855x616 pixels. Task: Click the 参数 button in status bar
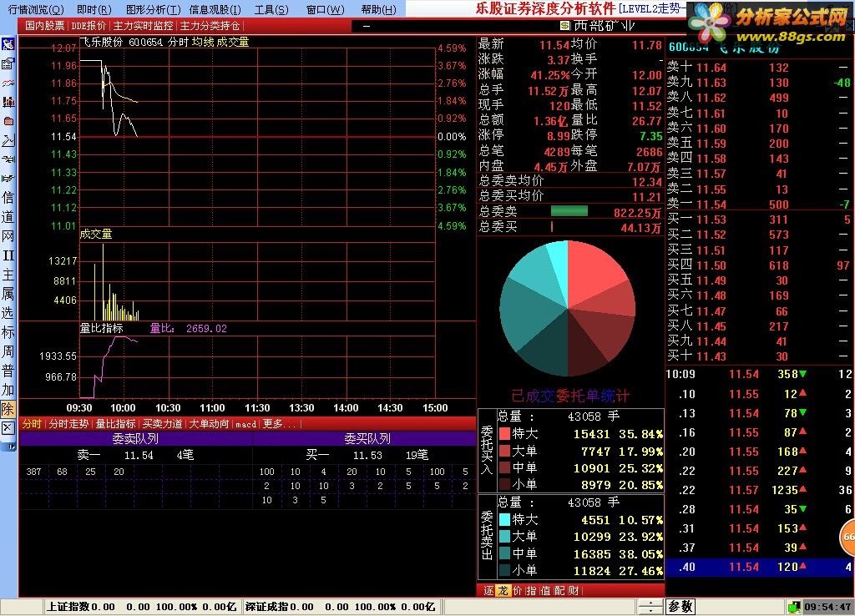tap(680, 606)
